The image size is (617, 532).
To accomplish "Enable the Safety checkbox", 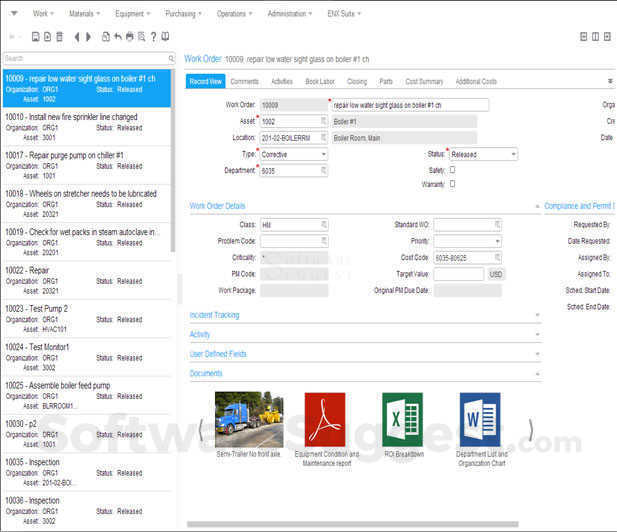I will (453, 170).
